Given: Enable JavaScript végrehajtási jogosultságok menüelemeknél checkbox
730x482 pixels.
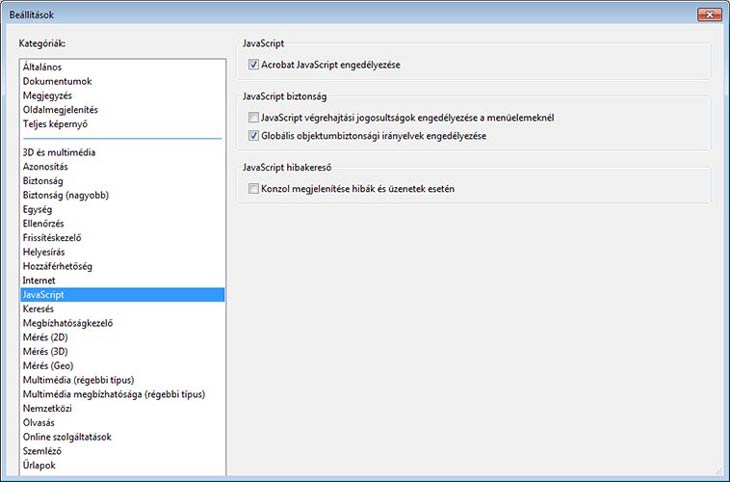Looking at the screenshot, I should pos(253,118).
